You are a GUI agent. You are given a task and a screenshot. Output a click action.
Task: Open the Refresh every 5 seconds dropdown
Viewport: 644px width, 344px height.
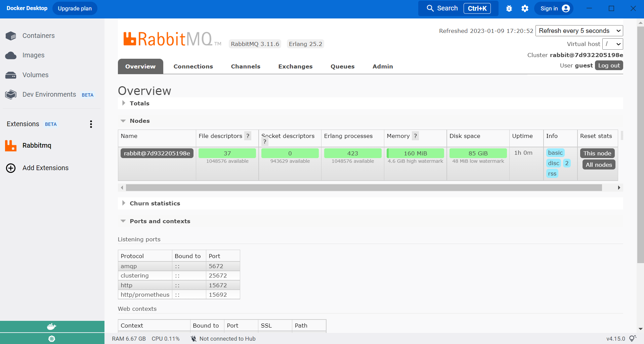[x=579, y=31]
